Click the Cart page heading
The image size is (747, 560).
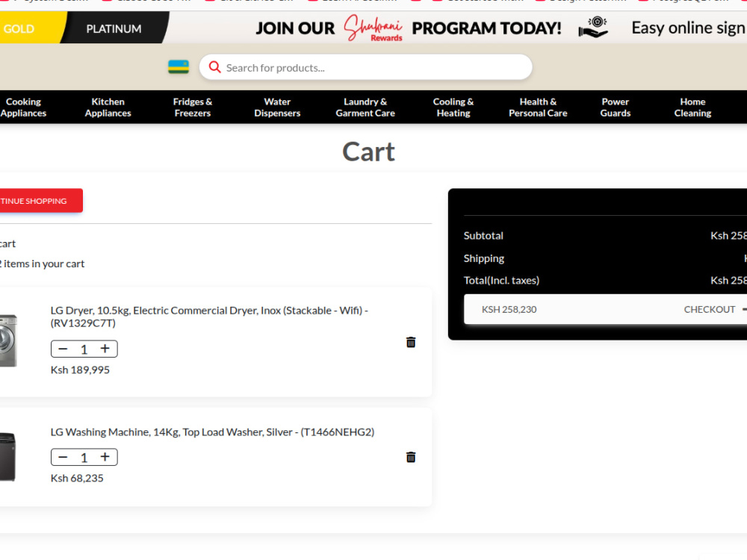tap(369, 152)
